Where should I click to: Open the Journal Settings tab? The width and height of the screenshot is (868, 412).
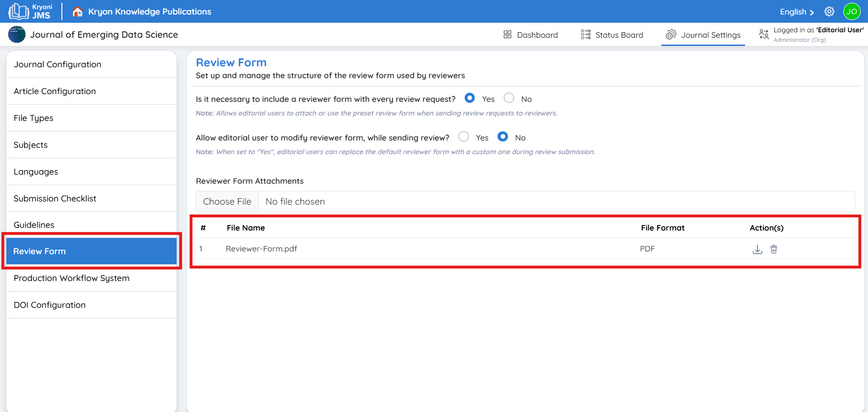click(703, 35)
